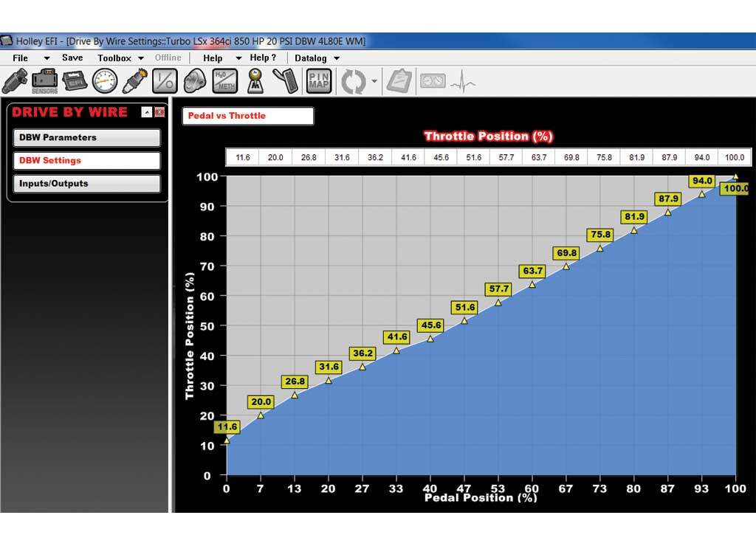Click Save in the menu bar
The width and height of the screenshot is (756, 546).
pos(72,58)
